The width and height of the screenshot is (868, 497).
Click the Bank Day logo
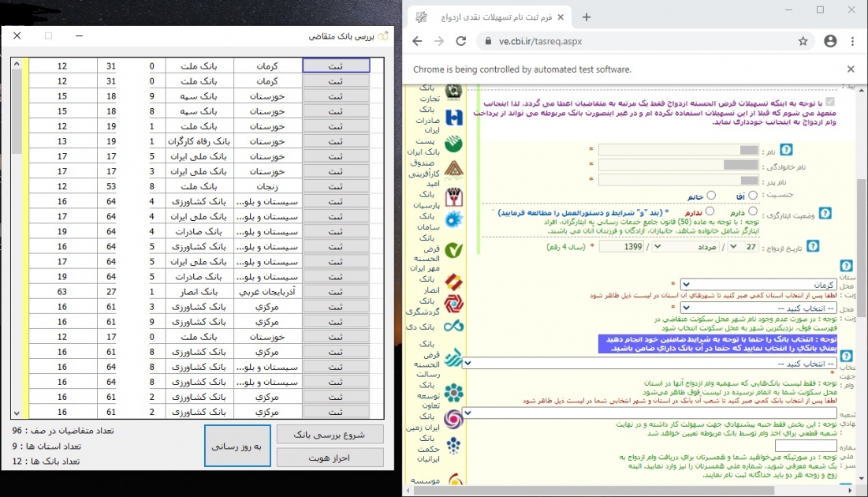[x=453, y=327]
